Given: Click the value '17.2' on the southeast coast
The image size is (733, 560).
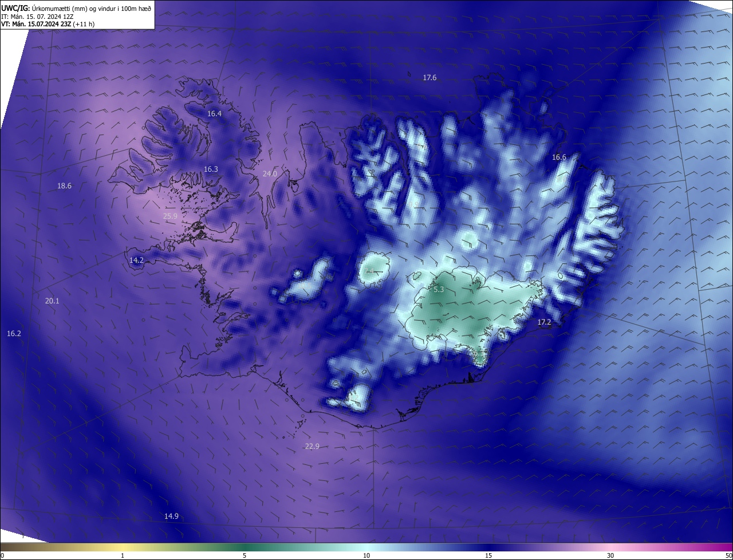Looking at the screenshot, I should tap(544, 323).
